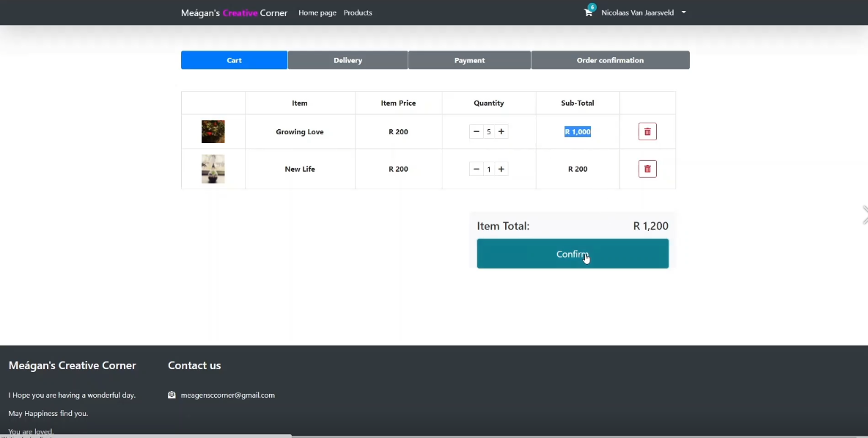Click the footer Meágan's Creative Corner heading

72,365
